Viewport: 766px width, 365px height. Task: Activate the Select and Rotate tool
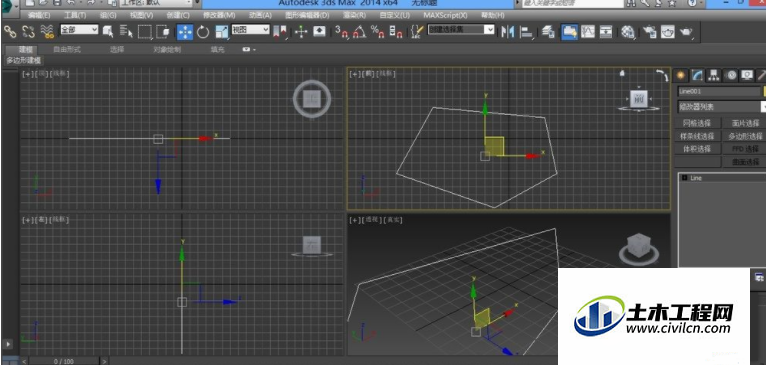[x=203, y=32]
